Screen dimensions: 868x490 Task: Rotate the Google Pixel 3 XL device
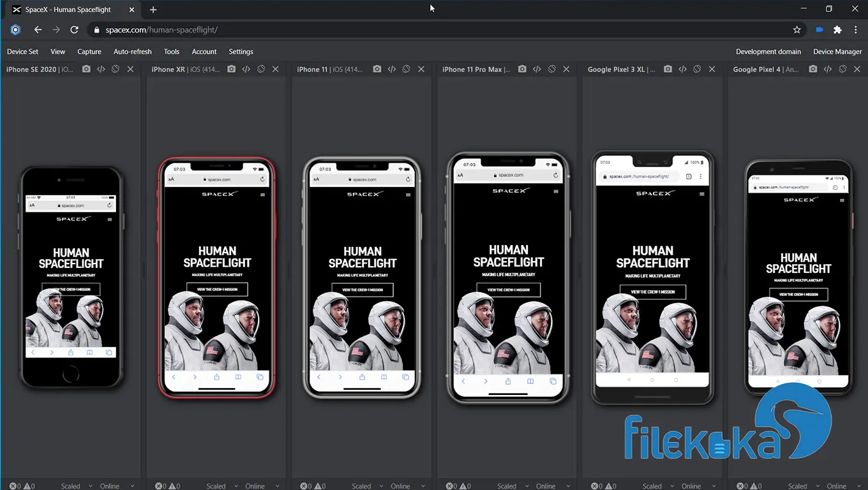click(x=697, y=69)
